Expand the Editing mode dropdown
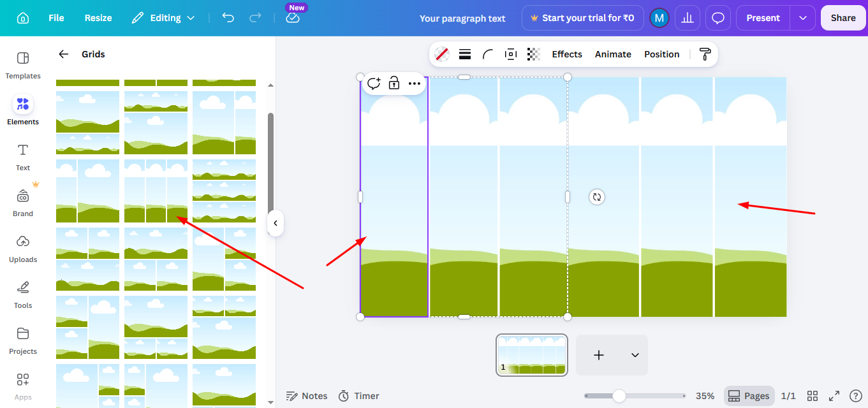Screen dimensions: 868x408 point(163,18)
